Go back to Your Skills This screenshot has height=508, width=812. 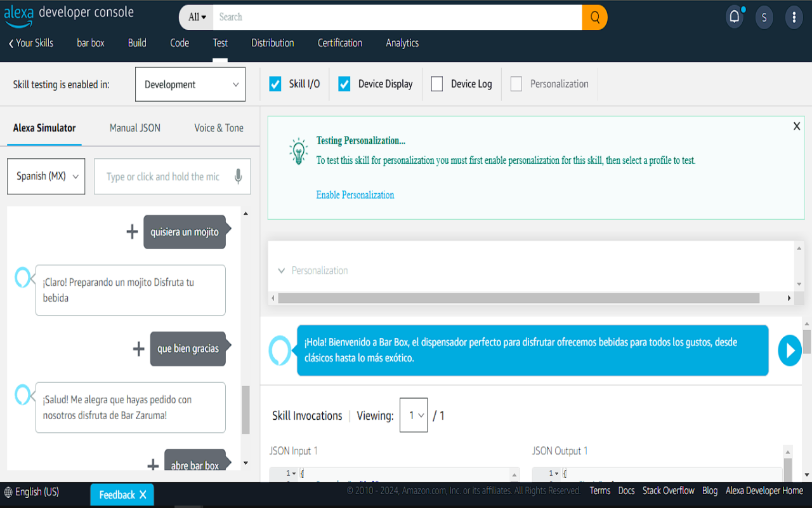[31, 43]
